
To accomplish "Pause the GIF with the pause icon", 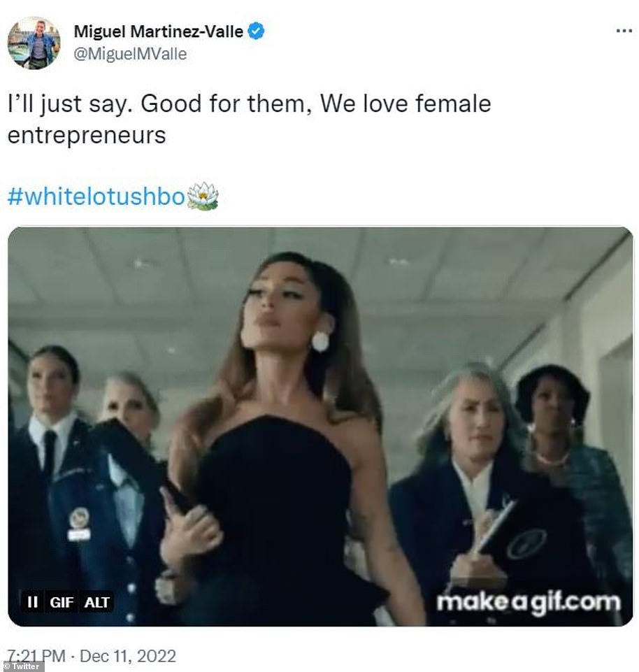I will [32, 601].
